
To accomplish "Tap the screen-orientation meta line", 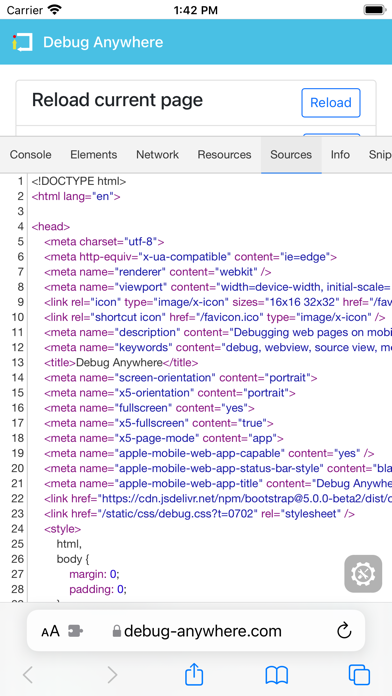I will click(x=181, y=377).
